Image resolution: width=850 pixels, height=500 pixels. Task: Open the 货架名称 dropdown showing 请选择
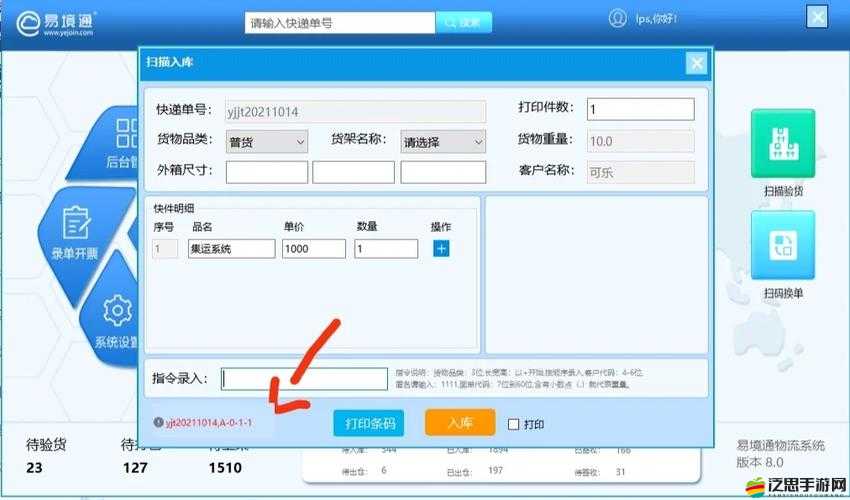[443, 142]
